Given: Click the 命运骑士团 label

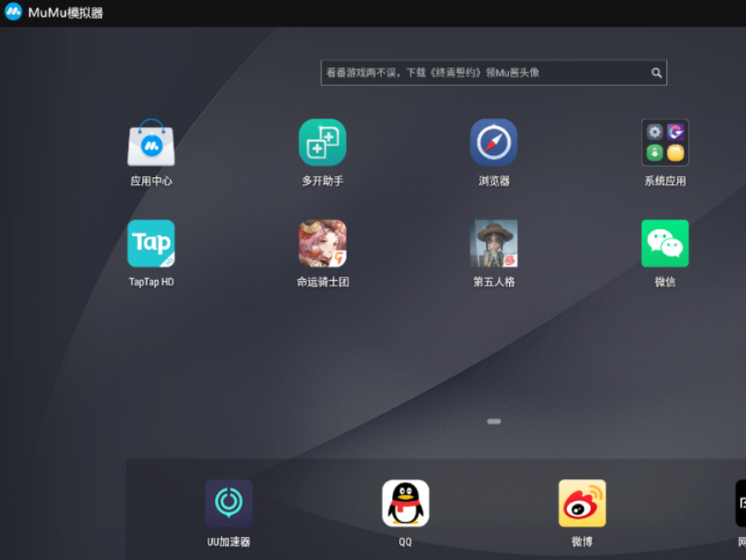Looking at the screenshot, I should (x=323, y=282).
